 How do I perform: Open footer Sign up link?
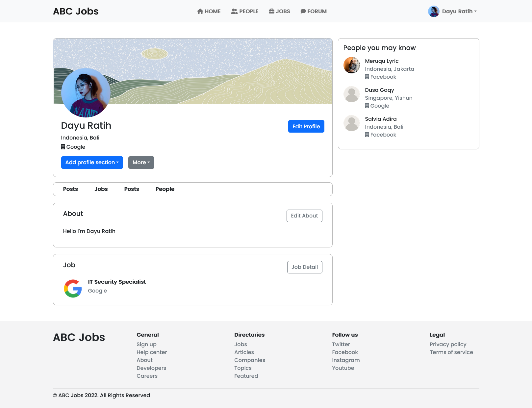(x=146, y=344)
